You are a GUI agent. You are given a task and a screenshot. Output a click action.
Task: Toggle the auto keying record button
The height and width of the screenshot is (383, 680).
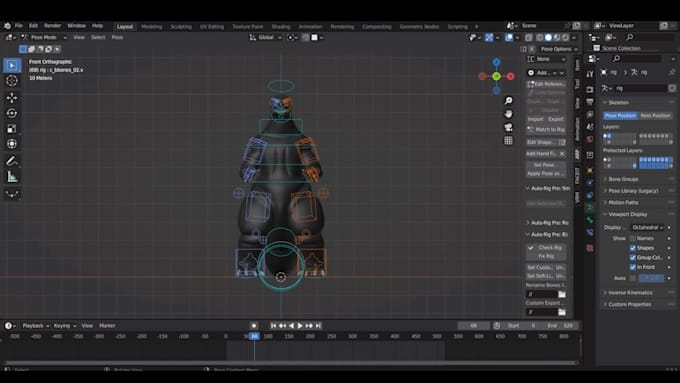[254, 326]
